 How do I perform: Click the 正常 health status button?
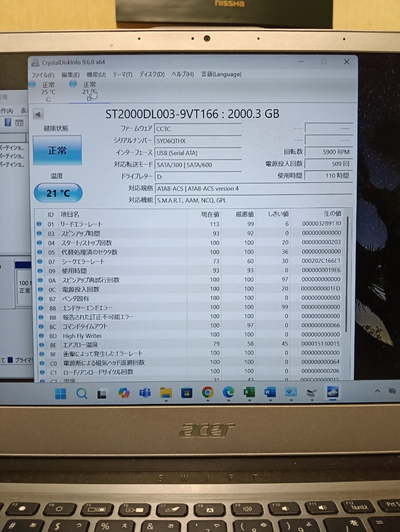(x=57, y=151)
